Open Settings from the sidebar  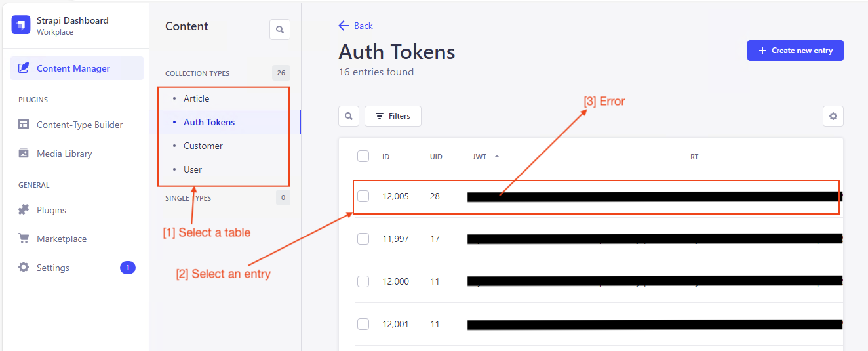[x=52, y=268]
